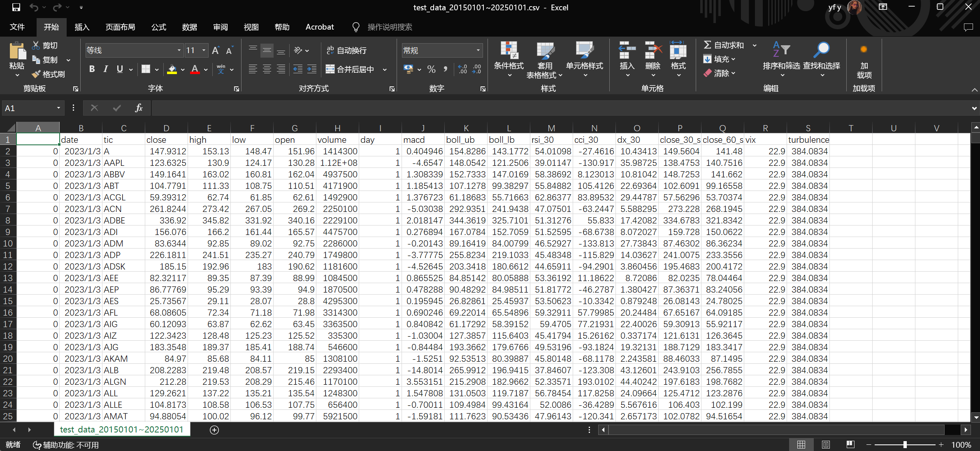Image resolution: width=980 pixels, height=451 pixels.
Task: Click the Insert Function fx icon
Action: pos(139,108)
